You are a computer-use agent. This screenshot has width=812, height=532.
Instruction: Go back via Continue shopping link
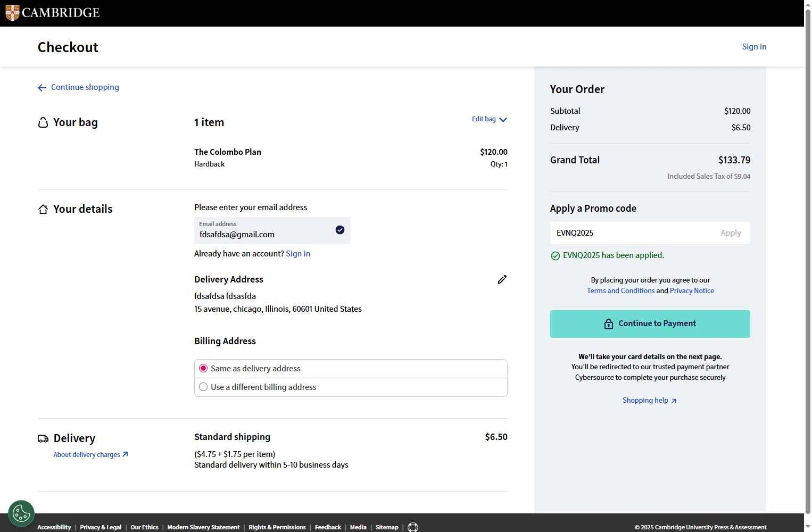click(85, 87)
